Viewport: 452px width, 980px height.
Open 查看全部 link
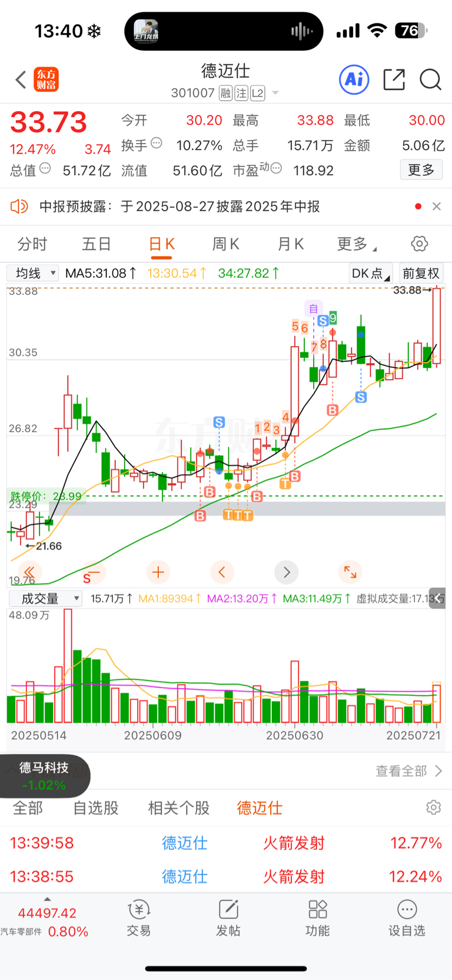click(x=409, y=771)
